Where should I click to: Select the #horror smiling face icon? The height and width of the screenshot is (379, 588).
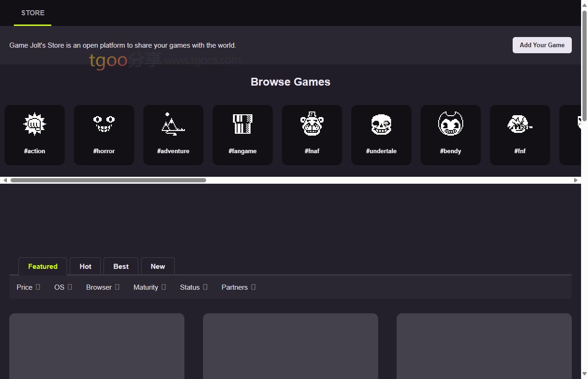(104, 124)
